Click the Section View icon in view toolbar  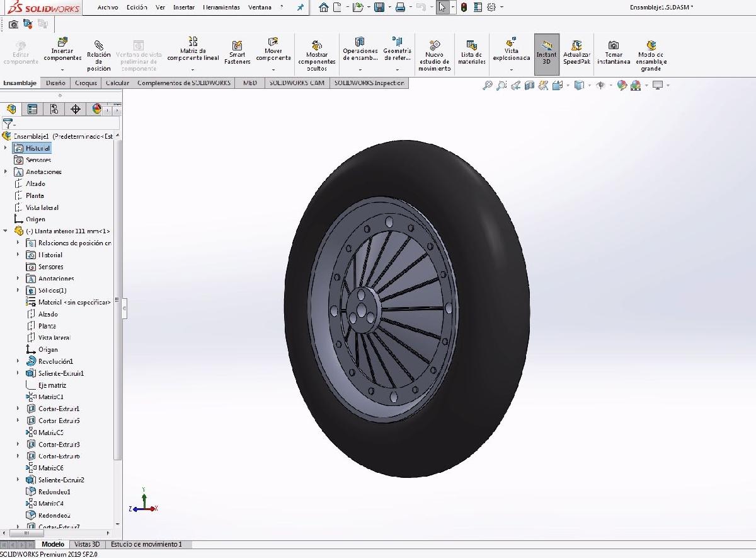[x=530, y=86]
